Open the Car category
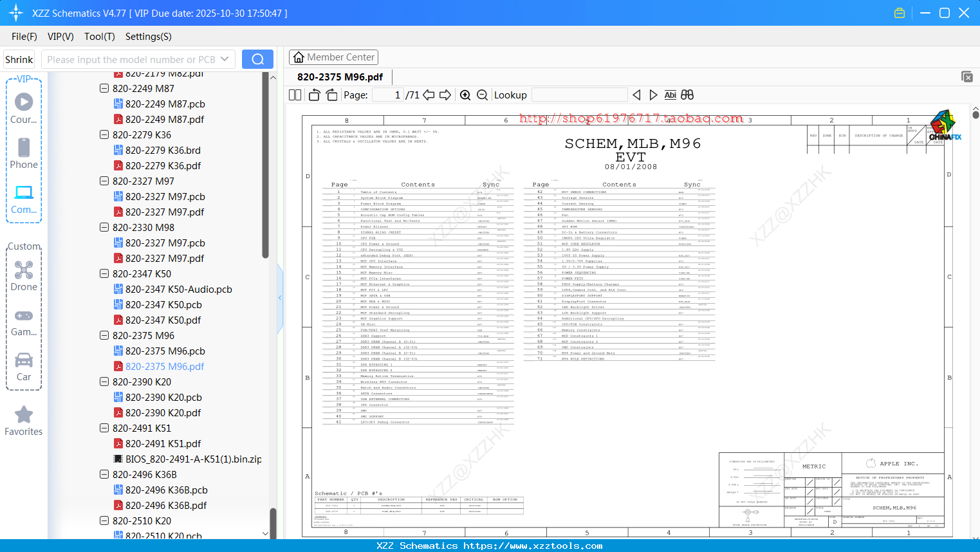This screenshot has height=552, width=980. pos(24,367)
